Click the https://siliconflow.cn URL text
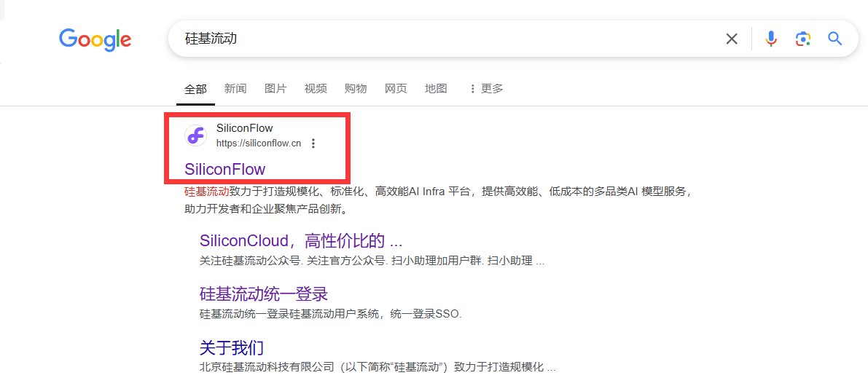This screenshot has width=868, height=378. coord(259,143)
